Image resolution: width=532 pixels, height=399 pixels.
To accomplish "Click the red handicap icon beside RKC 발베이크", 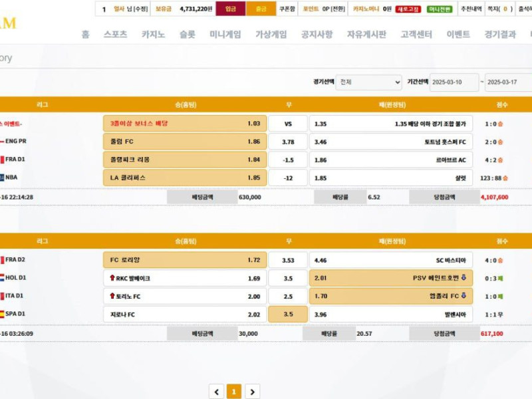I will pyautogui.click(x=111, y=278).
